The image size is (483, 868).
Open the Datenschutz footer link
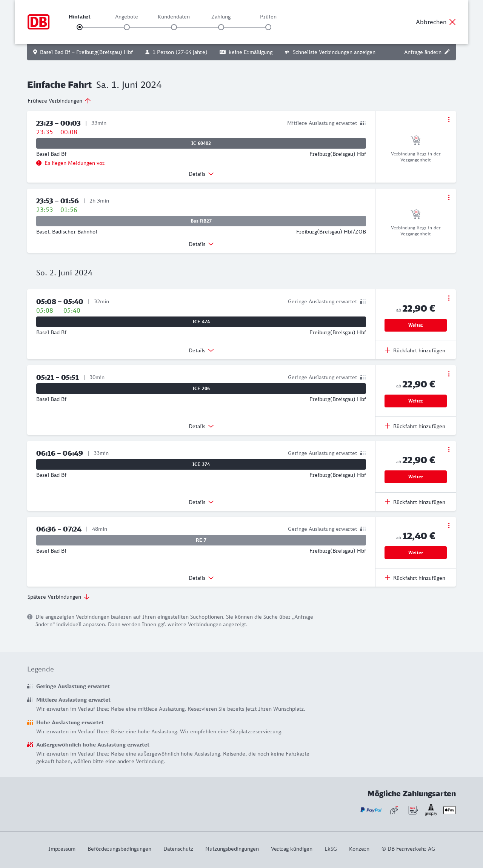[178, 849]
